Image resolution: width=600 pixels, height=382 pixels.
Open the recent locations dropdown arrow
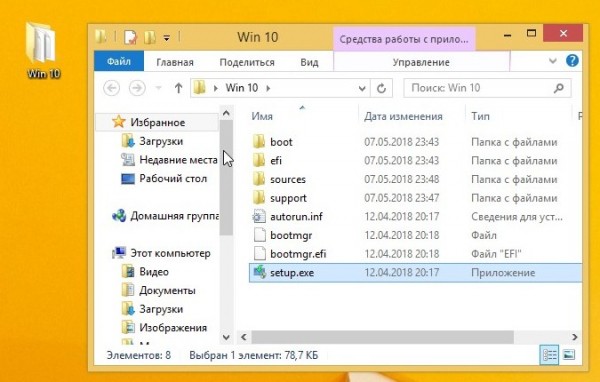click(158, 88)
